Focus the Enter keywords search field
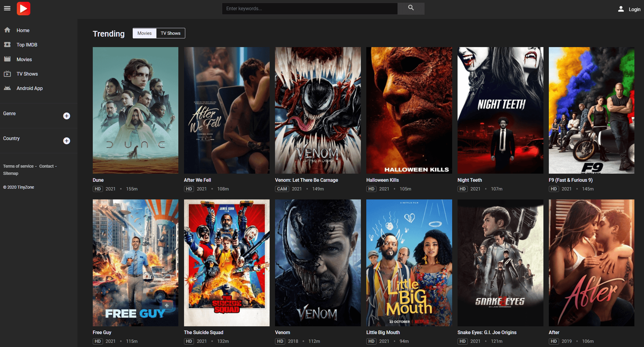 310,9
